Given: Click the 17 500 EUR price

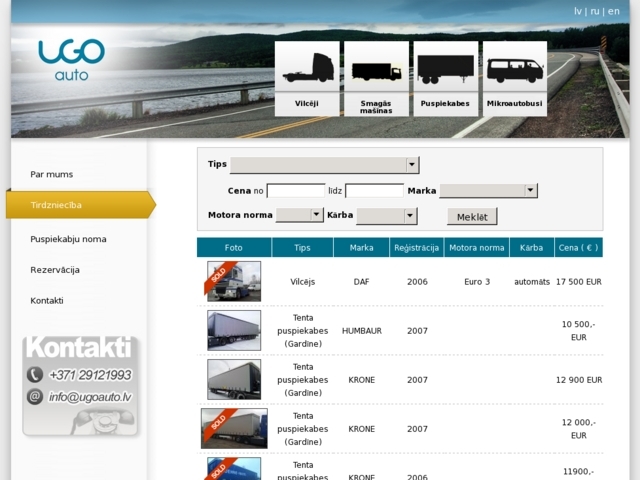Looking at the screenshot, I should (579, 282).
